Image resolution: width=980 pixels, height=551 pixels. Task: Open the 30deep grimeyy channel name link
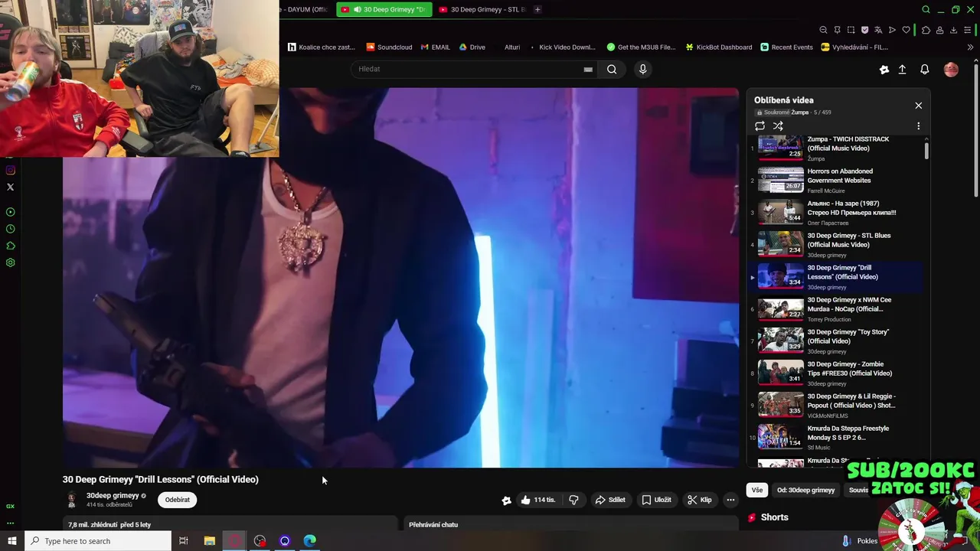point(113,495)
